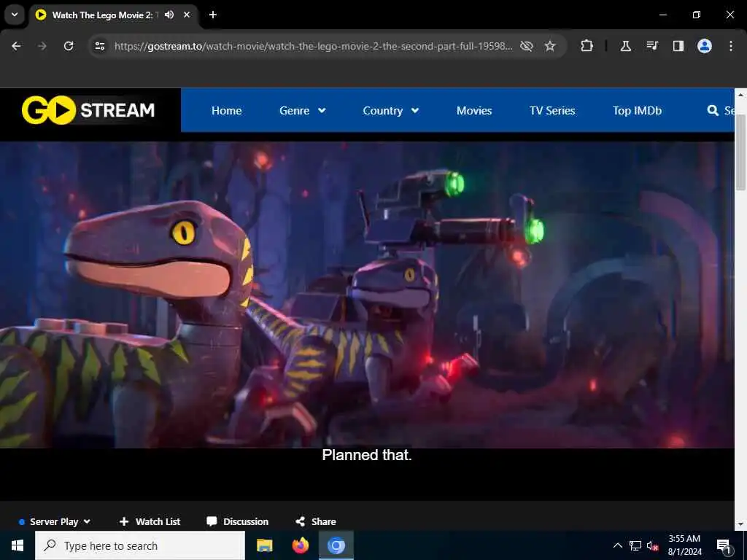This screenshot has height=560, width=747.
Task: Share the movie via Share button
Action: 315,521
